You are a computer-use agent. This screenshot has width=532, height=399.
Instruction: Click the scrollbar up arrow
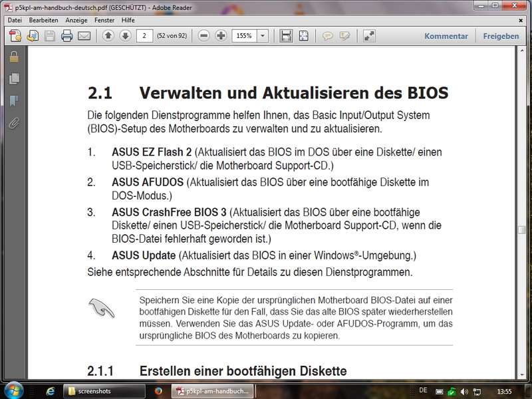point(522,51)
